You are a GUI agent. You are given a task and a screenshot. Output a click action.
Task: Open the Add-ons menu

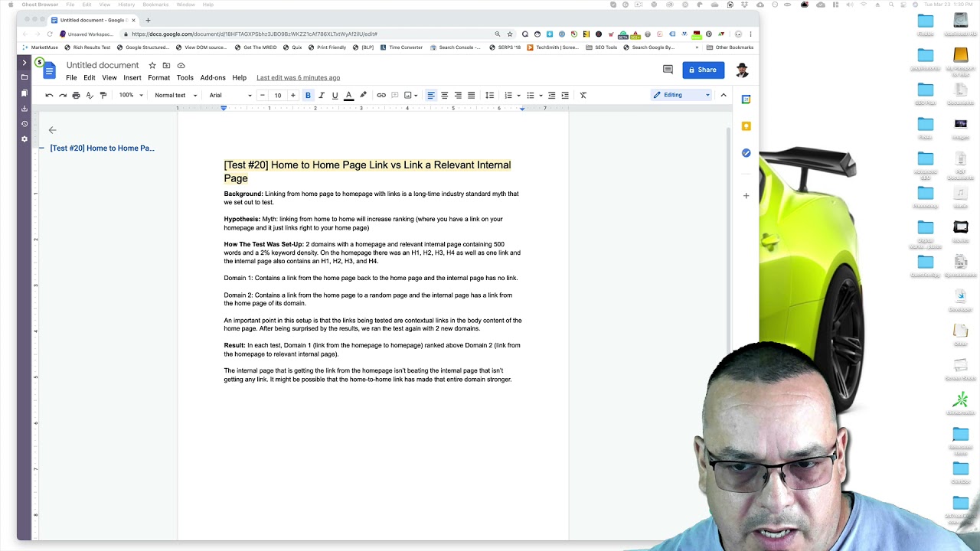[x=213, y=77]
